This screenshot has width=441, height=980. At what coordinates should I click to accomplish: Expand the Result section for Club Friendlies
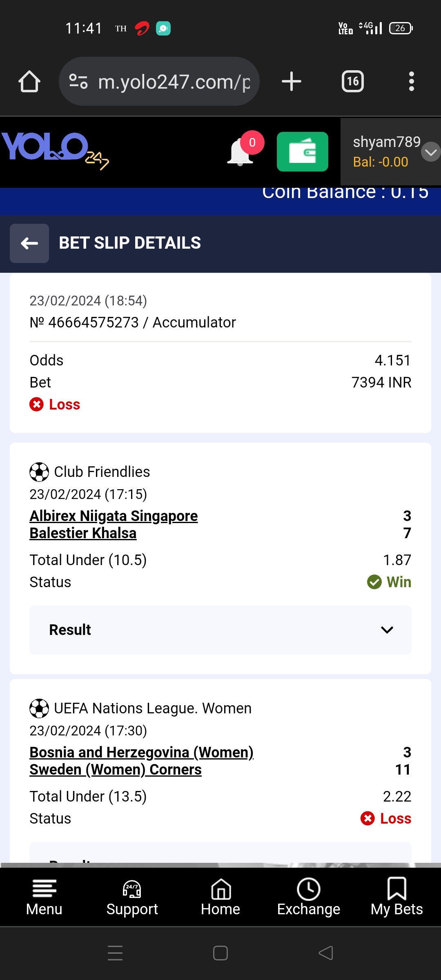(220, 630)
